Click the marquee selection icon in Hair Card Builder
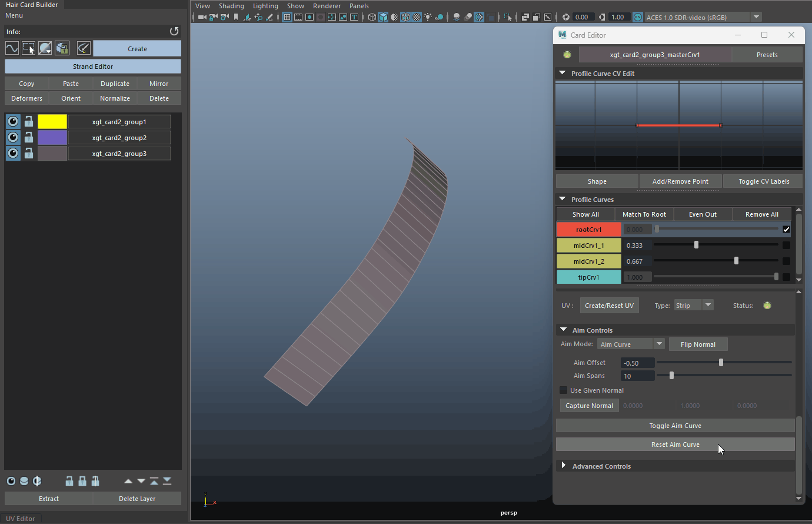Screen dimensions: 812x524 pos(28,48)
